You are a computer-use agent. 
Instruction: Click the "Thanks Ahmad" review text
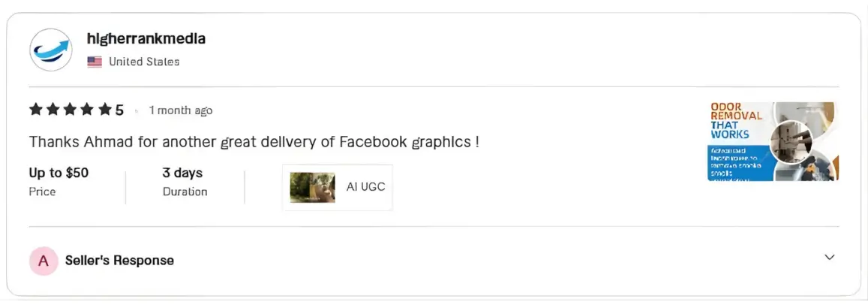[x=254, y=141]
